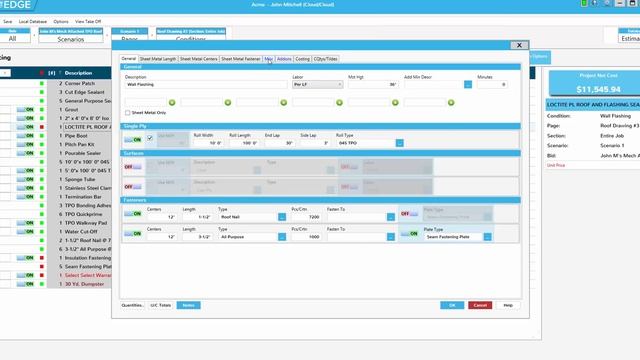
Task: Click the Quantities button
Action: pos(132,305)
